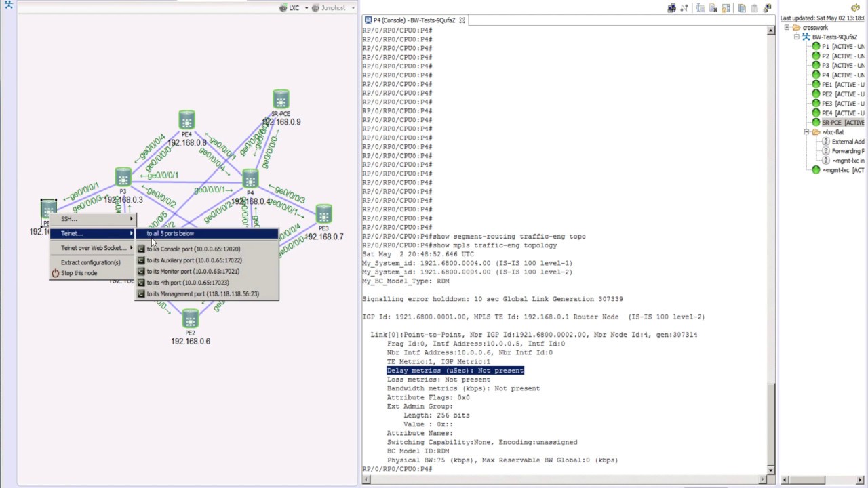Image resolution: width=868 pixels, height=488 pixels.
Task: Click the scroll lock icon in the console toolbar
Action: [x=726, y=8]
